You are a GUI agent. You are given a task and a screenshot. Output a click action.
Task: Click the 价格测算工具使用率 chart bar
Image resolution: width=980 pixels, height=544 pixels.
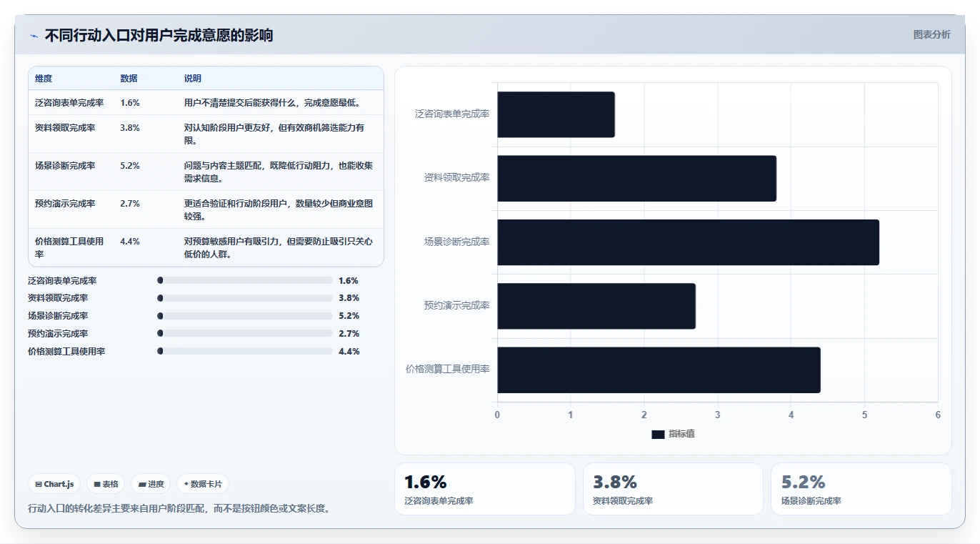[x=659, y=370]
